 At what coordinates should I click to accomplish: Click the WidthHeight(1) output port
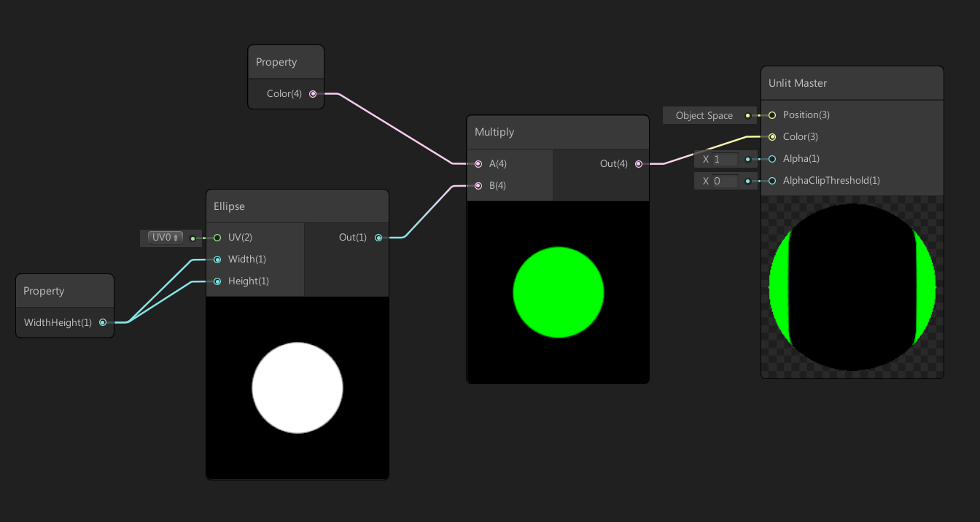pyautogui.click(x=103, y=322)
